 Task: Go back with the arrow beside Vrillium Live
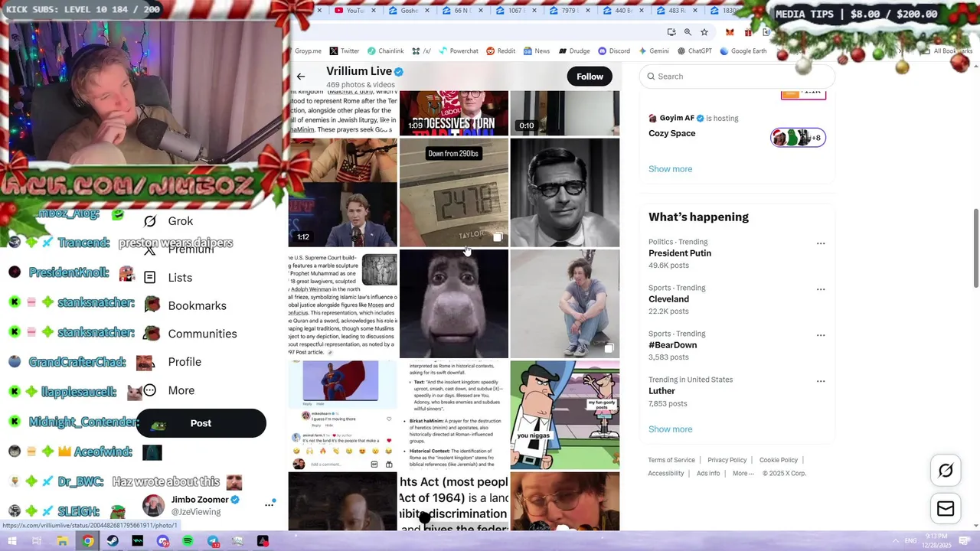[x=301, y=77]
